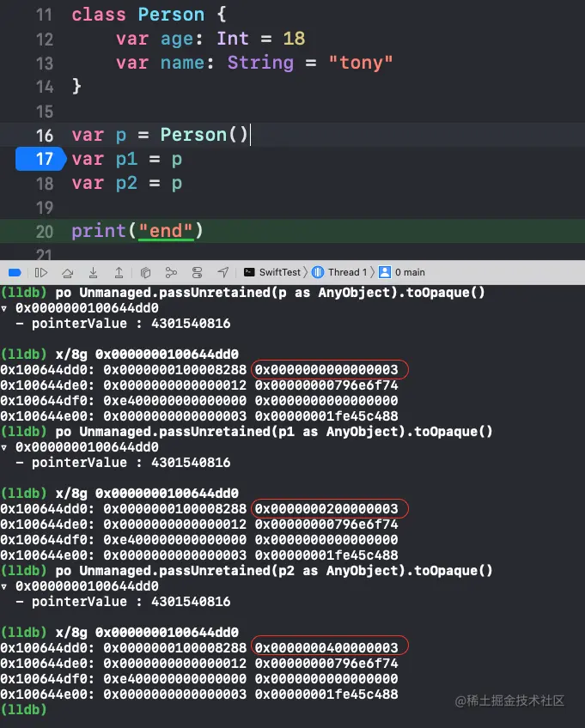
Task: Click the Thread 1 round thread icon
Action: tap(318, 272)
